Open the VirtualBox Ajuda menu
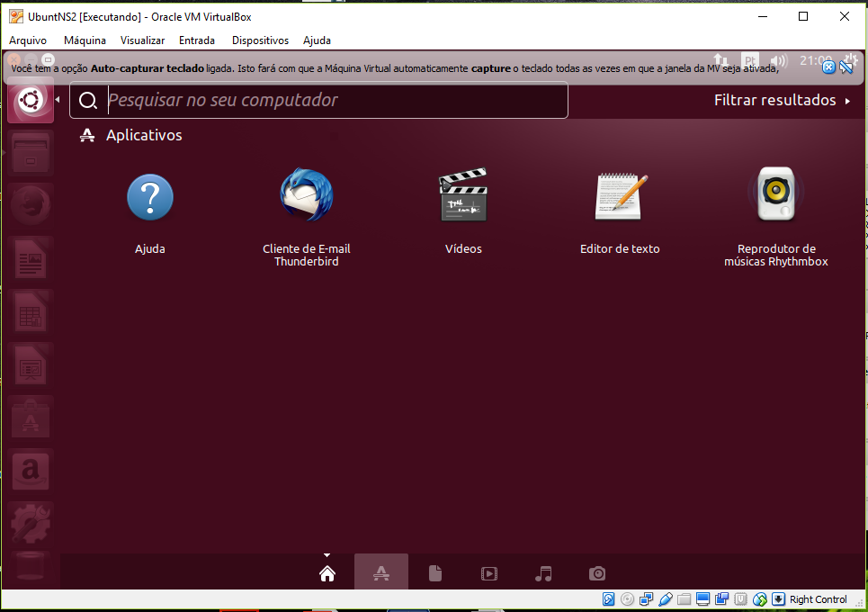Screen dimensions: 868x612 click(317, 40)
